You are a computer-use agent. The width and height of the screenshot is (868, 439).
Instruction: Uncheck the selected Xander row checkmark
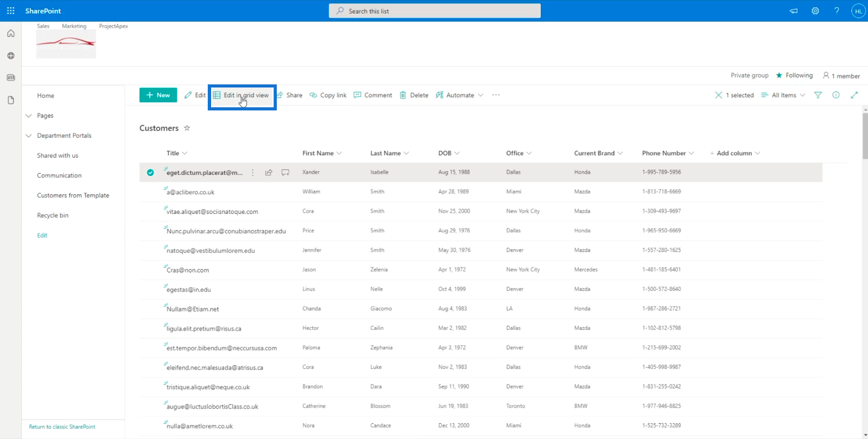(150, 173)
